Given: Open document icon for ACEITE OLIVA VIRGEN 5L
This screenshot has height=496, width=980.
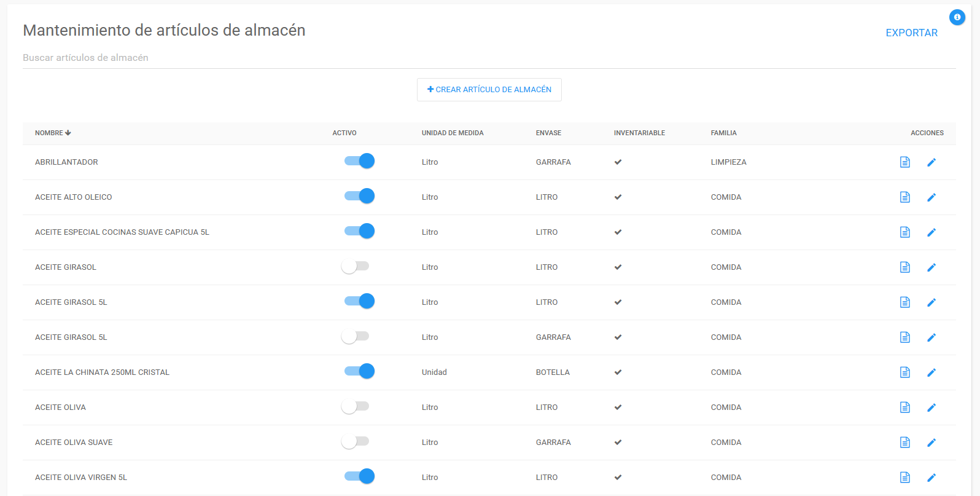Looking at the screenshot, I should (904, 478).
